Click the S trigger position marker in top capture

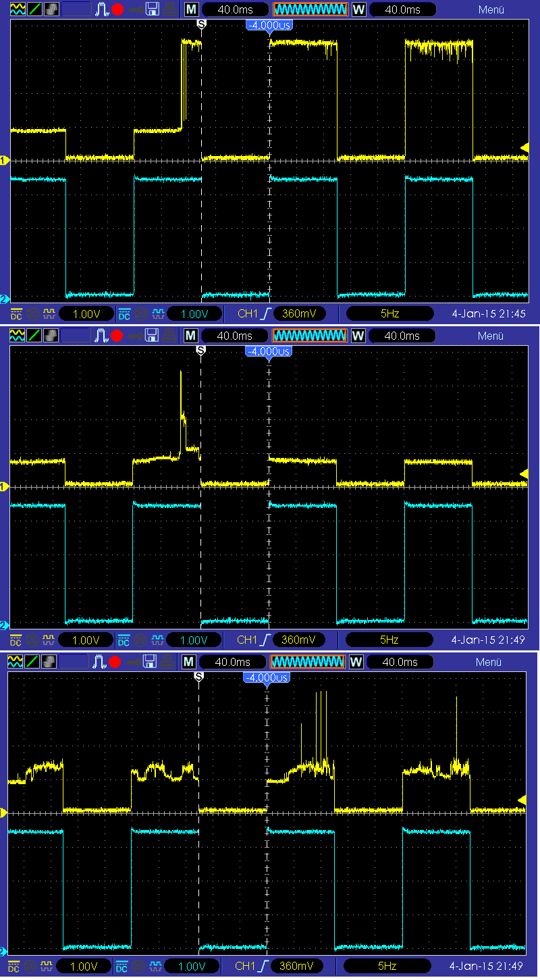[x=201, y=24]
